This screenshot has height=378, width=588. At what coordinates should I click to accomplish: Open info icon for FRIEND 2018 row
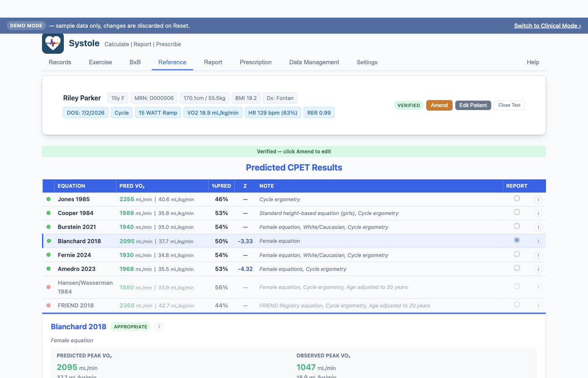coord(538,306)
